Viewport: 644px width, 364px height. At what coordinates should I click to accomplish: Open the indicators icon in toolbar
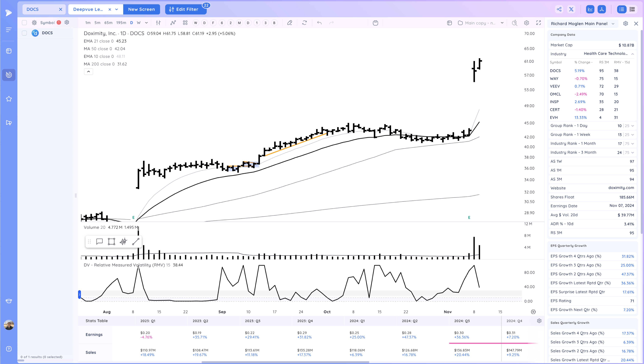coord(173,23)
